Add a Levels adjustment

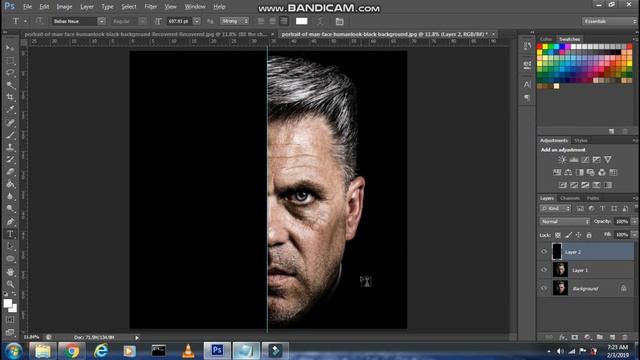[x=573, y=160]
